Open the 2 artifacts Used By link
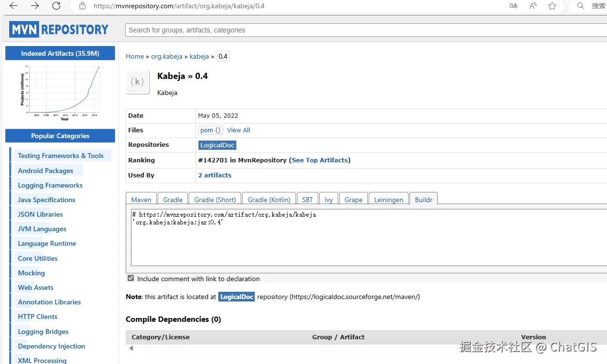 point(214,175)
